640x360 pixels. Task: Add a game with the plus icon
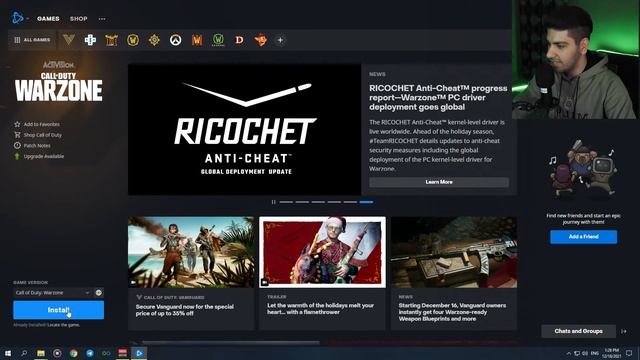[280, 40]
